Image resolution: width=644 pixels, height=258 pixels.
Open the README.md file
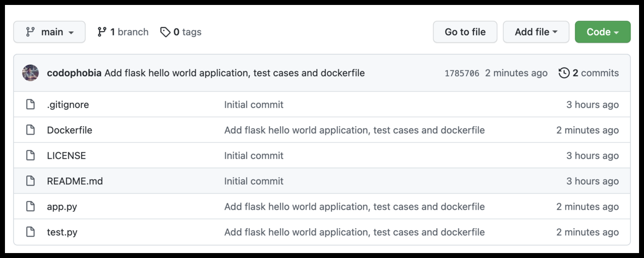(x=75, y=181)
